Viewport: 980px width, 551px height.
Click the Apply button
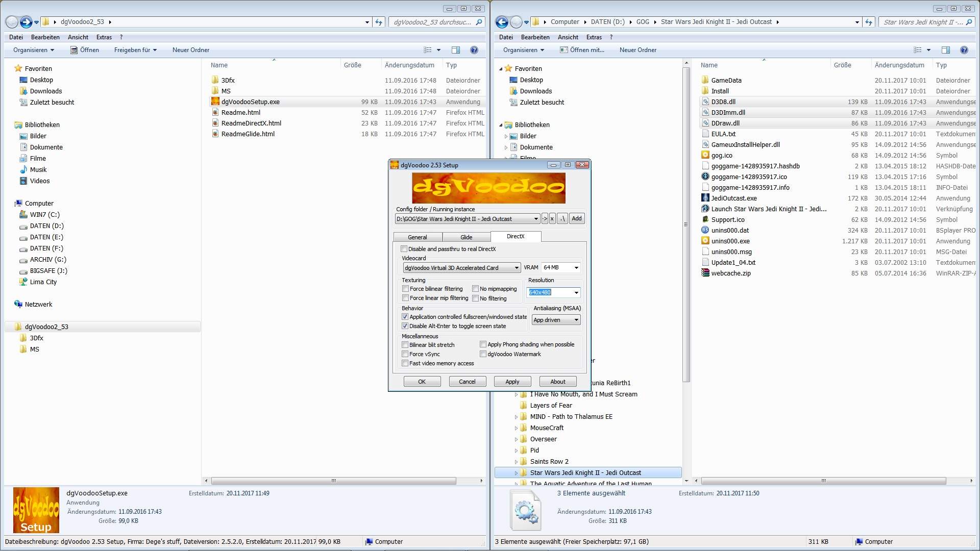512,382
